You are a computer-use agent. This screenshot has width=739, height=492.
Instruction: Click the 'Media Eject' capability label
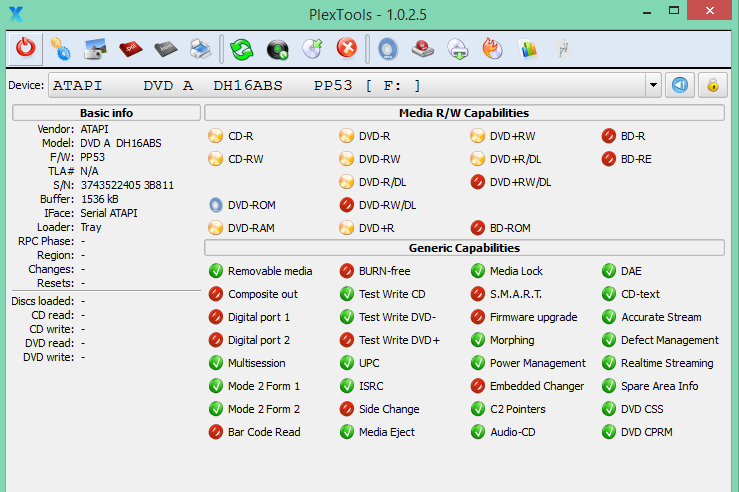pos(387,433)
